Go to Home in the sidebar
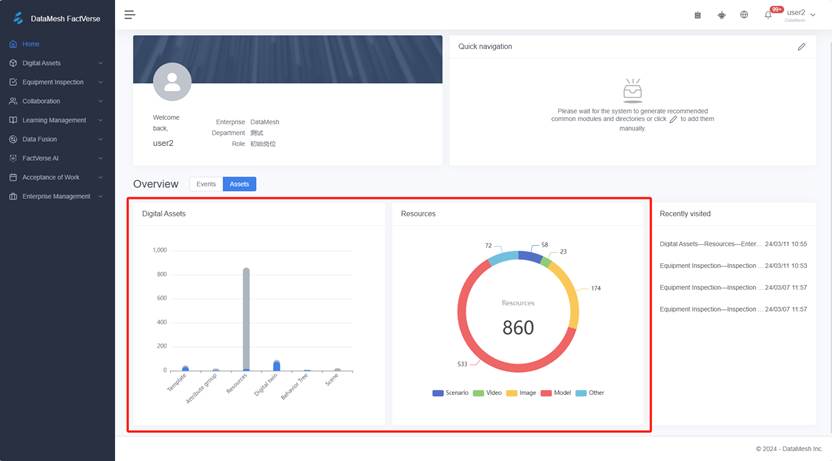Image resolution: width=832 pixels, height=461 pixels. pos(31,44)
